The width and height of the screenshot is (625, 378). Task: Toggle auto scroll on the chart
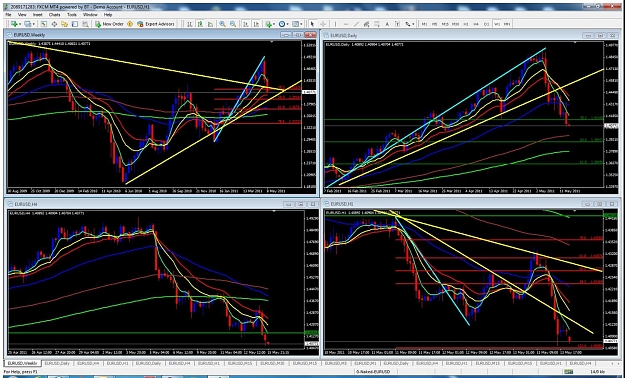click(x=246, y=24)
